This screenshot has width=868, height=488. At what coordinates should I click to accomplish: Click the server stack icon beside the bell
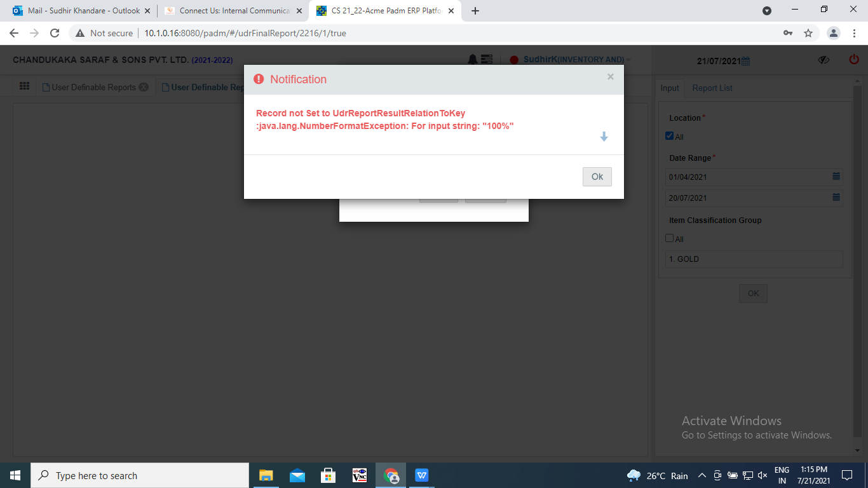487,59
